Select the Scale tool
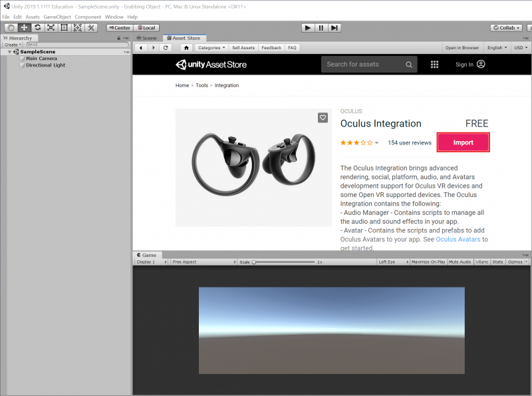The height and width of the screenshot is (396, 532). tap(51, 28)
